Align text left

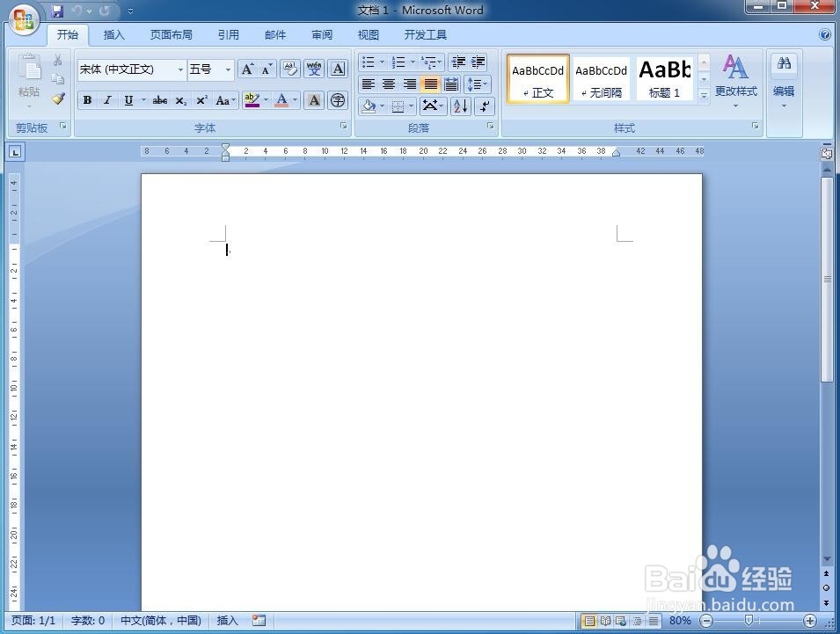[x=368, y=84]
